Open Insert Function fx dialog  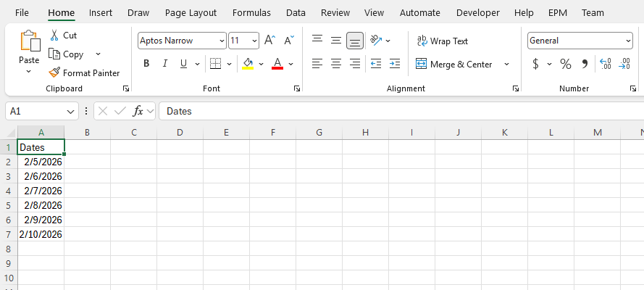tap(138, 111)
